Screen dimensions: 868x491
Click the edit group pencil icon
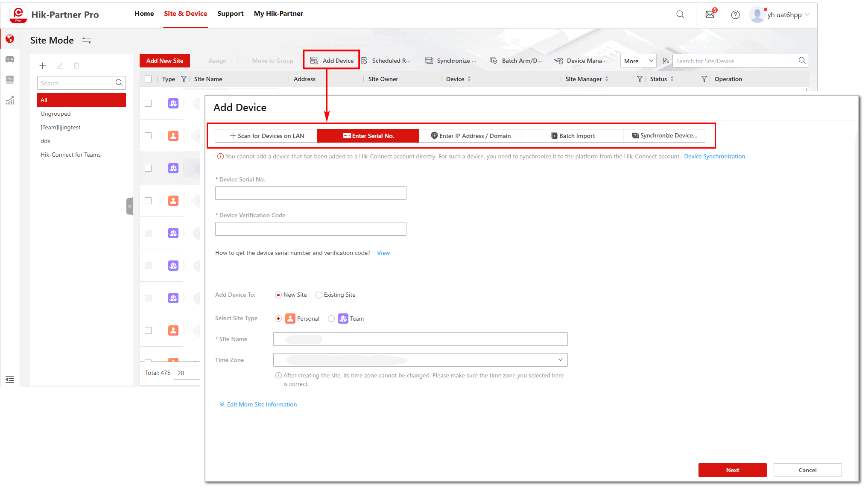coord(60,66)
